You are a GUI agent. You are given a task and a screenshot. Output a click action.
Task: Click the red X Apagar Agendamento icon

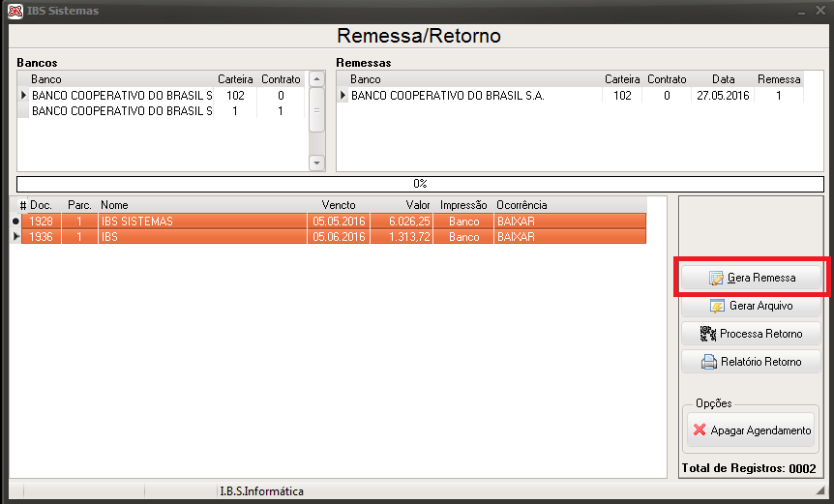pyautogui.click(x=700, y=430)
